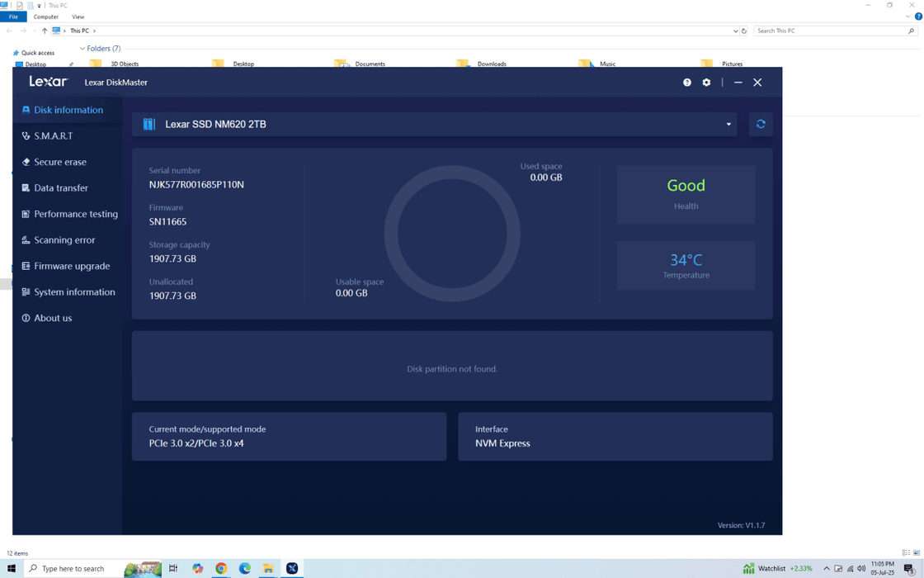
Task: Open Google Chrome from the taskbar
Action: (x=221, y=568)
